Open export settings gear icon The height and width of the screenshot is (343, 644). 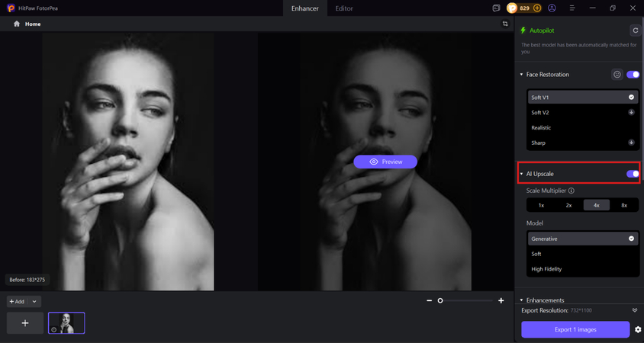638,329
